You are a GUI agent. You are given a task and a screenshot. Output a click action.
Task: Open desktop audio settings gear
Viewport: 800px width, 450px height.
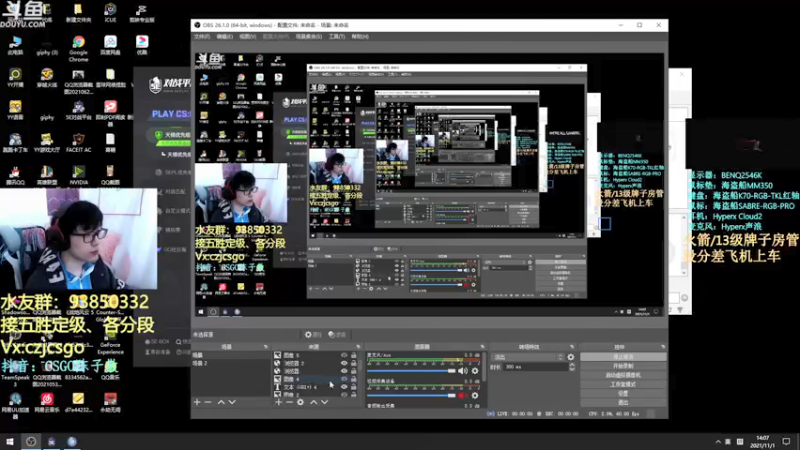point(475,395)
